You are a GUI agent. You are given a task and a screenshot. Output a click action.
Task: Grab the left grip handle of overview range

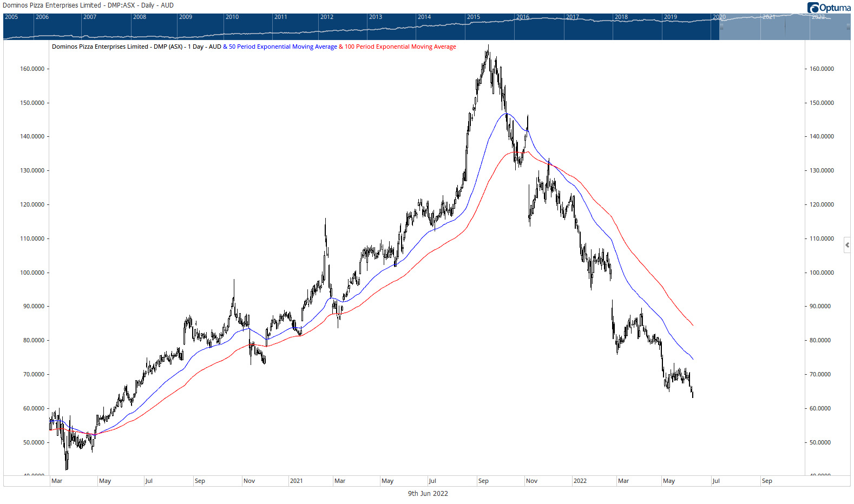721,26
